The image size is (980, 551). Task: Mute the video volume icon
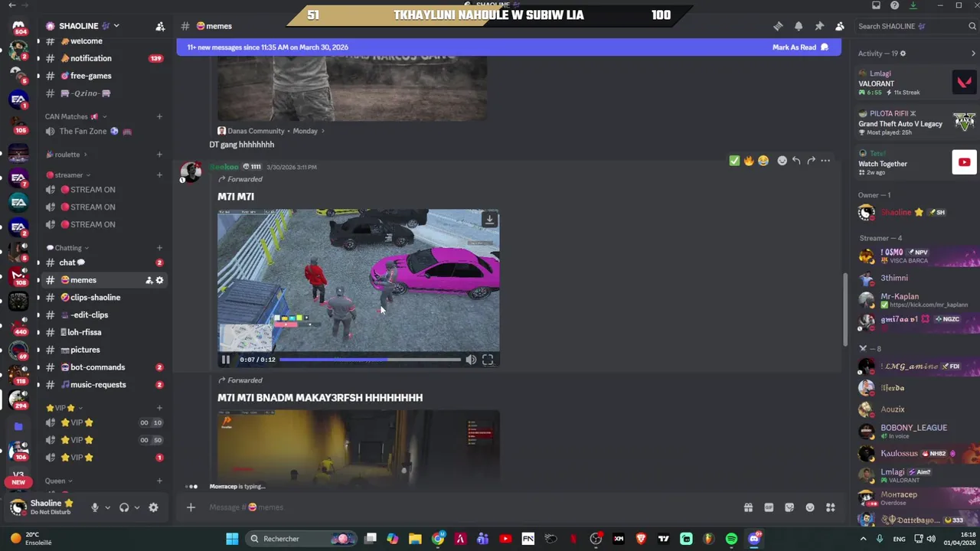coord(471,360)
